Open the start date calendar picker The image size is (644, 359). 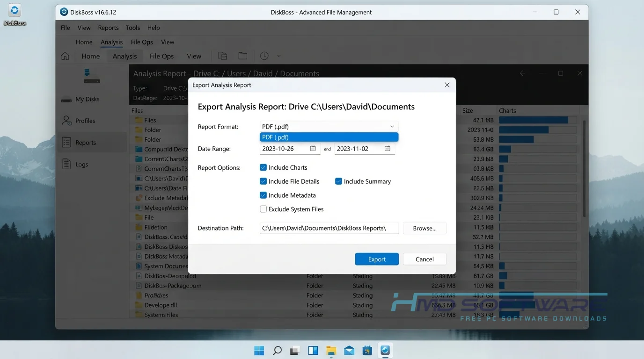[x=313, y=149]
